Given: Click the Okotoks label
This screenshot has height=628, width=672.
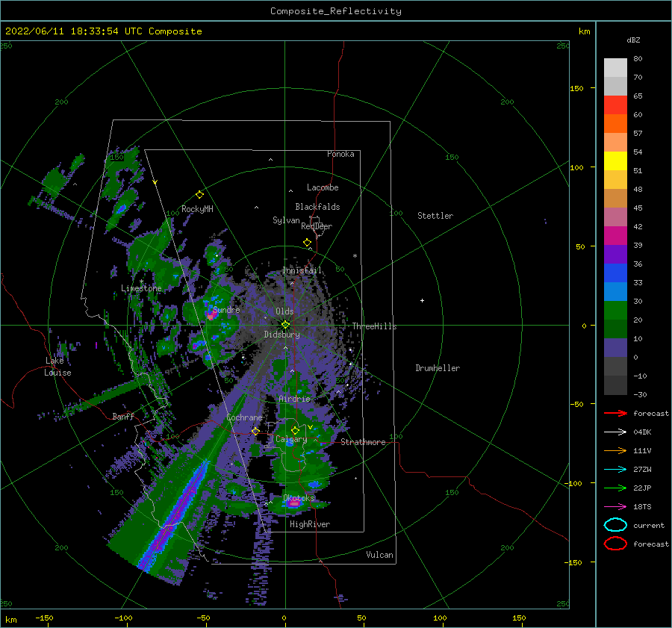Looking at the screenshot, I should pyautogui.click(x=299, y=498).
